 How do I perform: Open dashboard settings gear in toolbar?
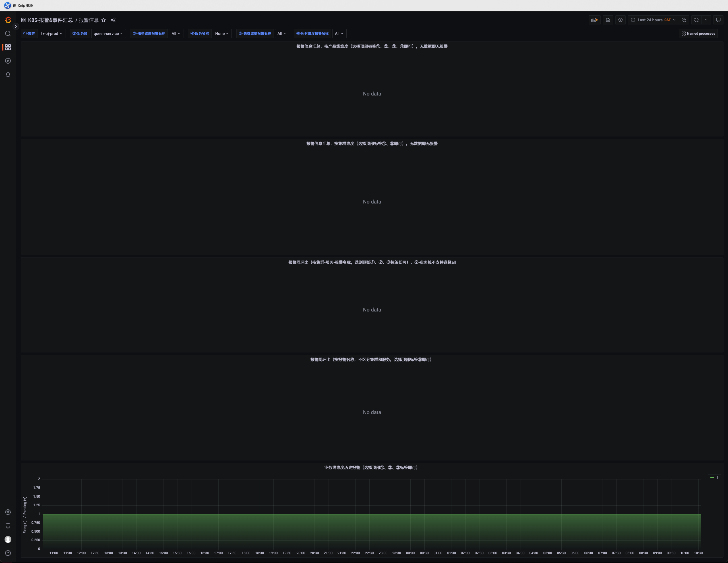click(x=620, y=20)
